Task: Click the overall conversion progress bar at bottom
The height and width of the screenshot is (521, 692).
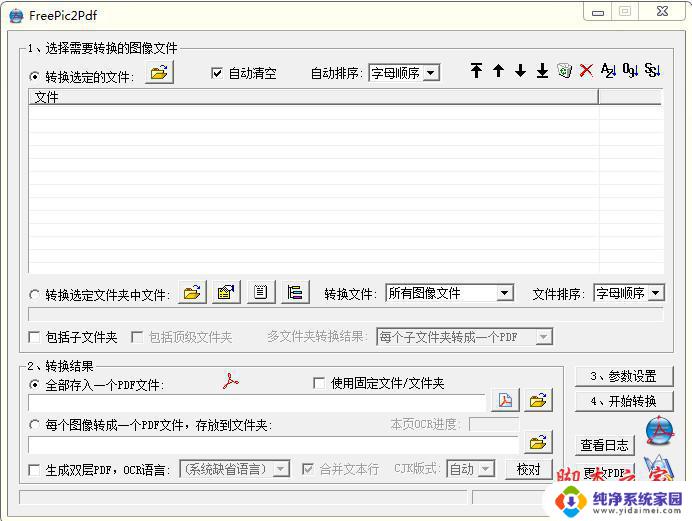Action: (x=243, y=497)
